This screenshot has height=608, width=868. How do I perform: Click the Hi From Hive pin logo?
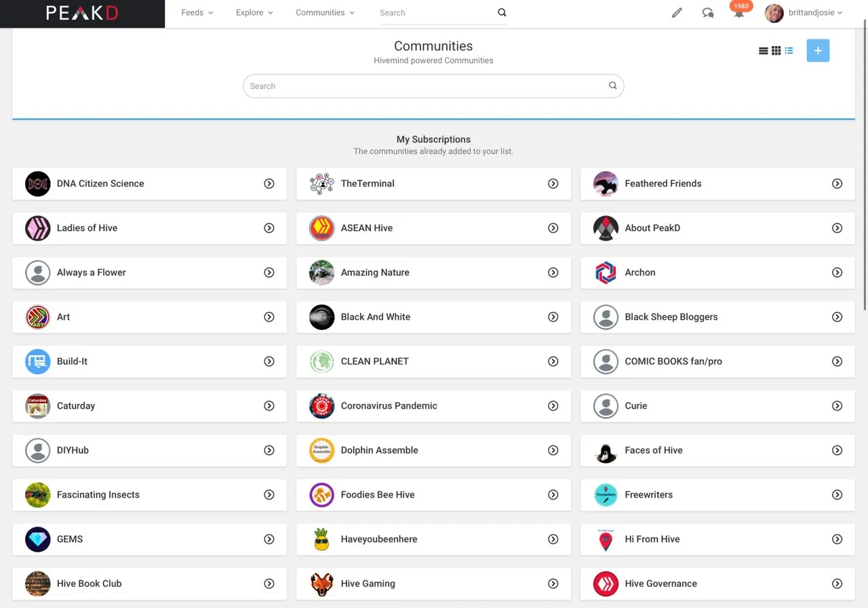(606, 540)
